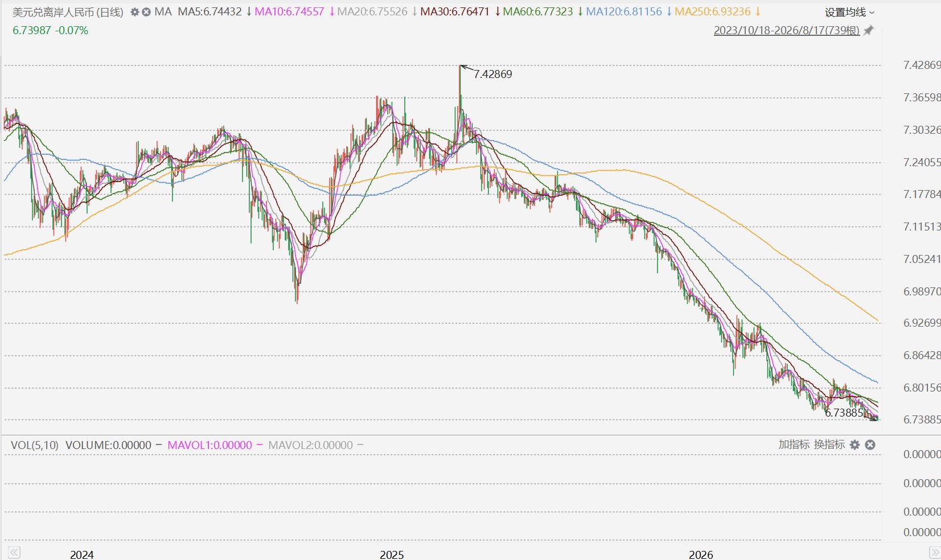Click the 7.30326 price axis label

point(922,130)
